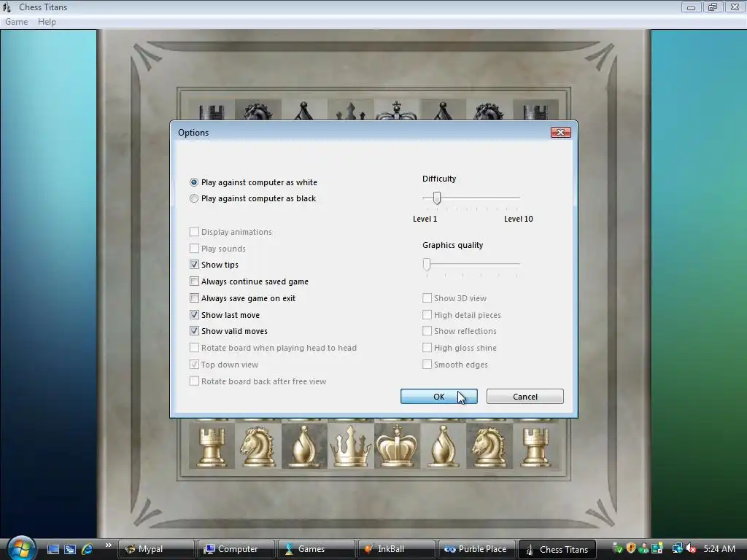Screen dimensions: 747x560
Task: Click the Level 10 label
Action: [x=519, y=219]
